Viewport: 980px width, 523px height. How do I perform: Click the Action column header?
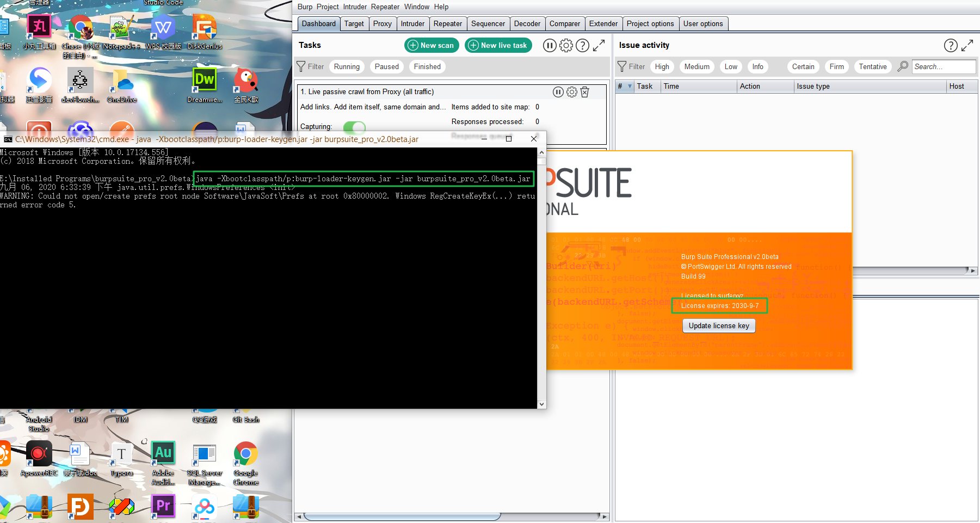[766, 87]
